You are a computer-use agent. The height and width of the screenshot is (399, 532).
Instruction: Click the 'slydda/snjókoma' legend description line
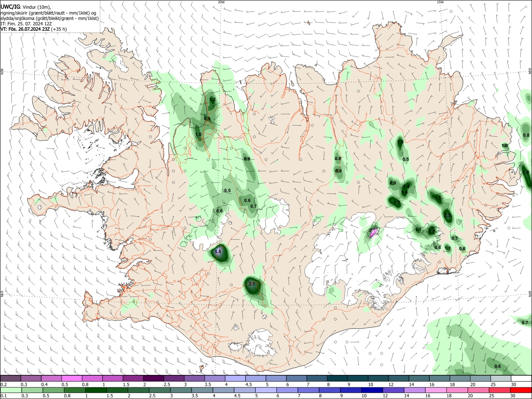click(x=49, y=18)
